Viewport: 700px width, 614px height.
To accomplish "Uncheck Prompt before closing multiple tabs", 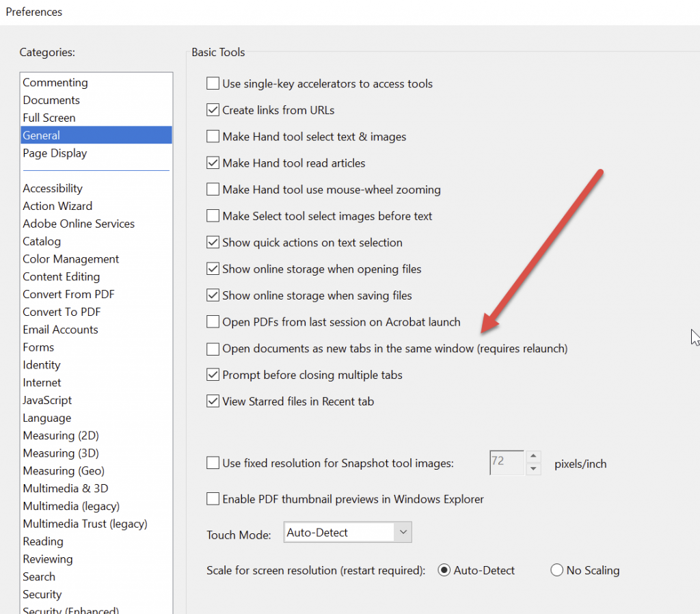I will (x=214, y=375).
